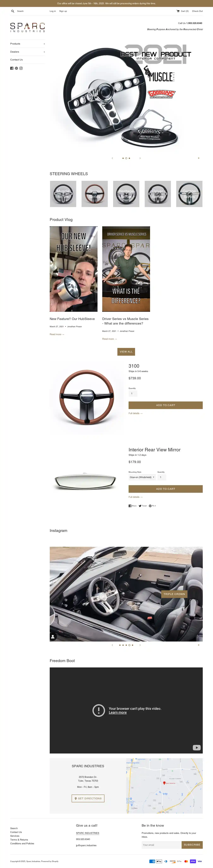Image resolution: width=213 pixels, height=868 pixels.
Task: Open the Log in link
Action: 53,11
